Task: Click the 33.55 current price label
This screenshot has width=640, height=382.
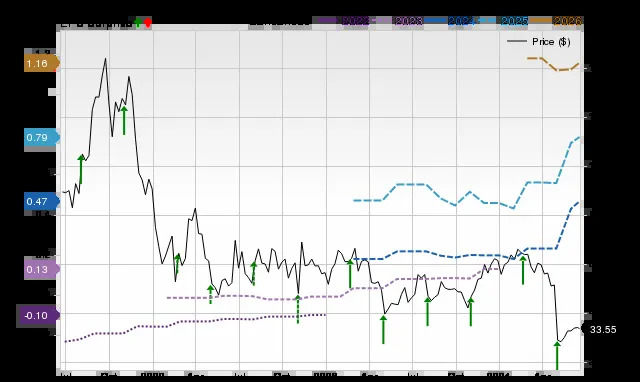Action: (x=601, y=330)
